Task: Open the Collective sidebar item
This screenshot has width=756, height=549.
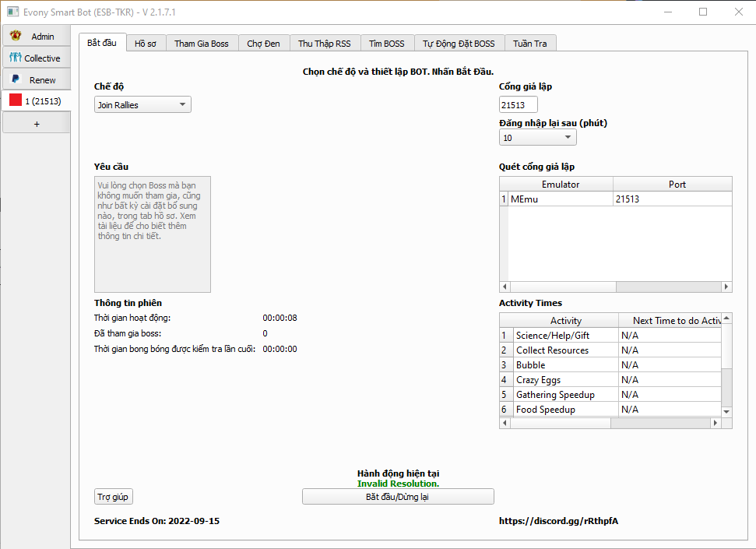Action: coord(36,58)
